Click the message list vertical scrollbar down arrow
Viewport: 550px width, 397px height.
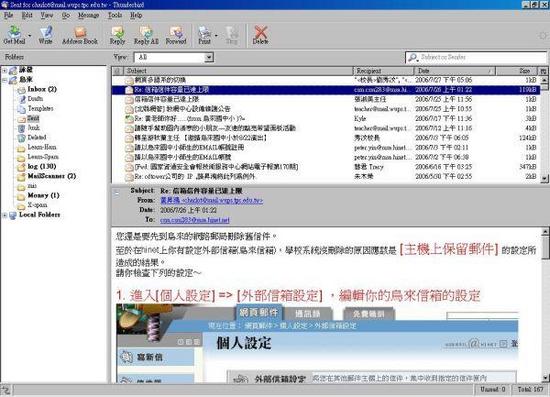(x=544, y=179)
